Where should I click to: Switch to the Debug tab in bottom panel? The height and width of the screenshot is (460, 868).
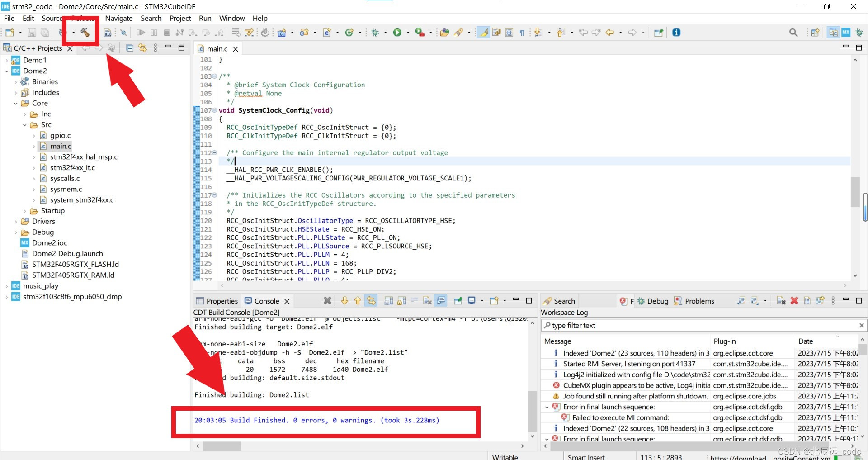(x=653, y=301)
